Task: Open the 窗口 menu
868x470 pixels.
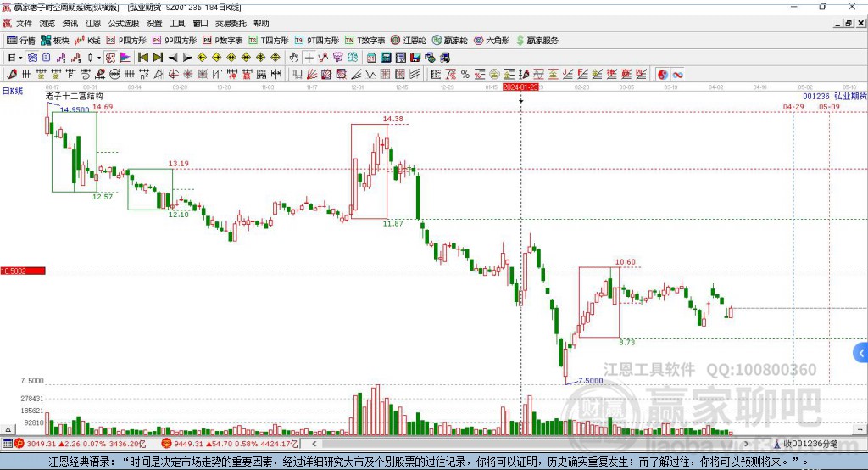Action: click(x=200, y=23)
